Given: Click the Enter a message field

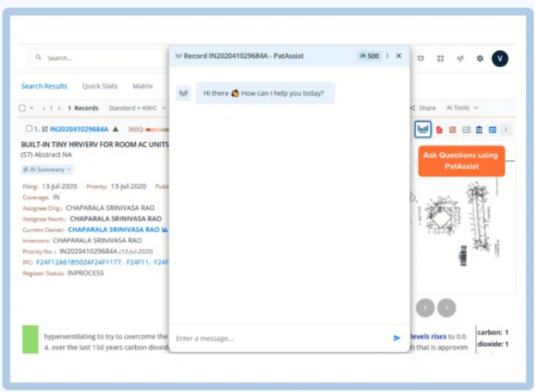Looking at the screenshot, I should [281, 338].
